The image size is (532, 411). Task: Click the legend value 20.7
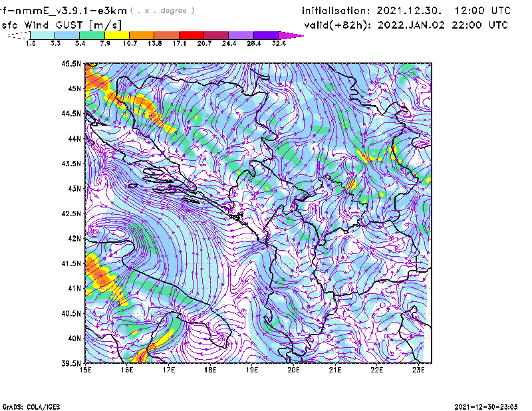click(x=204, y=43)
